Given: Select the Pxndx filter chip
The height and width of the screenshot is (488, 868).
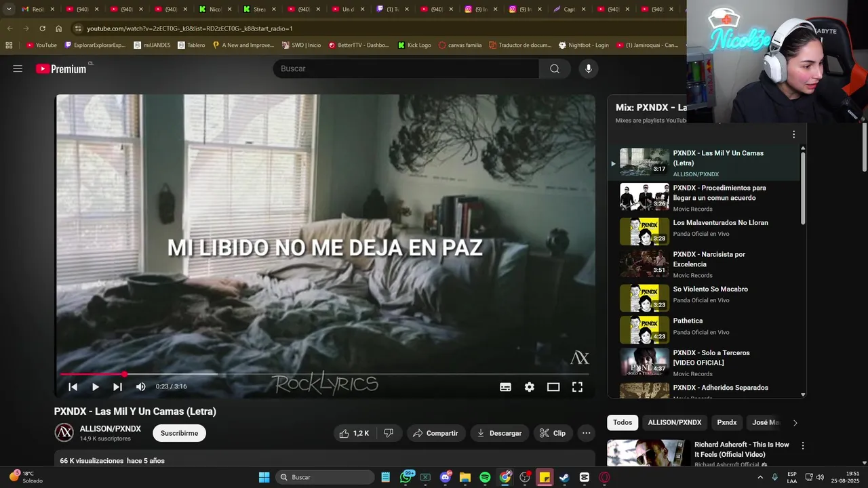Looking at the screenshot, I should 726,422.
